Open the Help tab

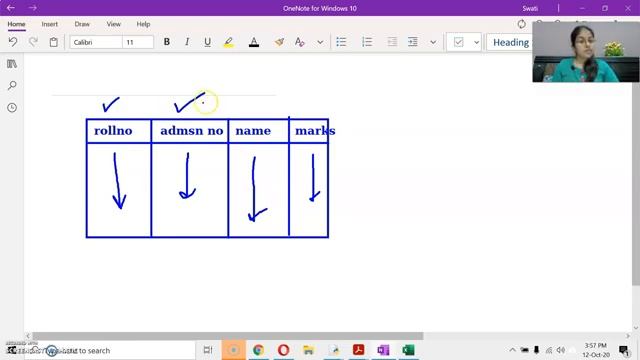[x=143, y=24]
